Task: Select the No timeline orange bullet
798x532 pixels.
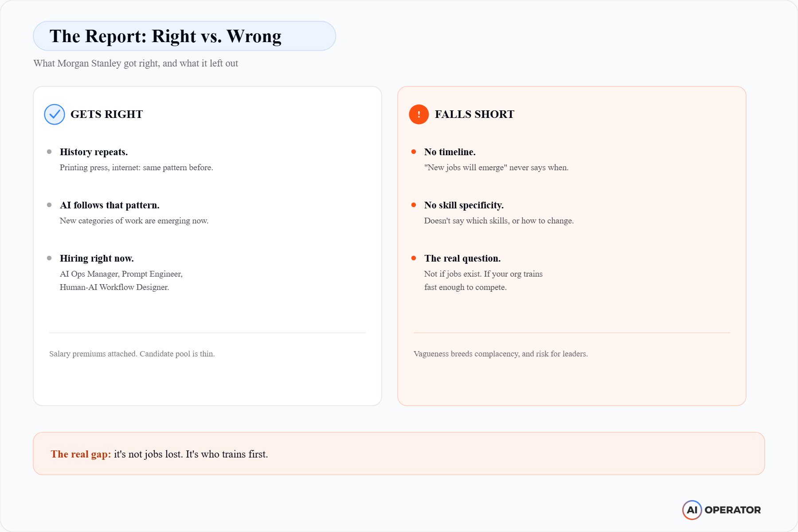Action: (414, 152)
